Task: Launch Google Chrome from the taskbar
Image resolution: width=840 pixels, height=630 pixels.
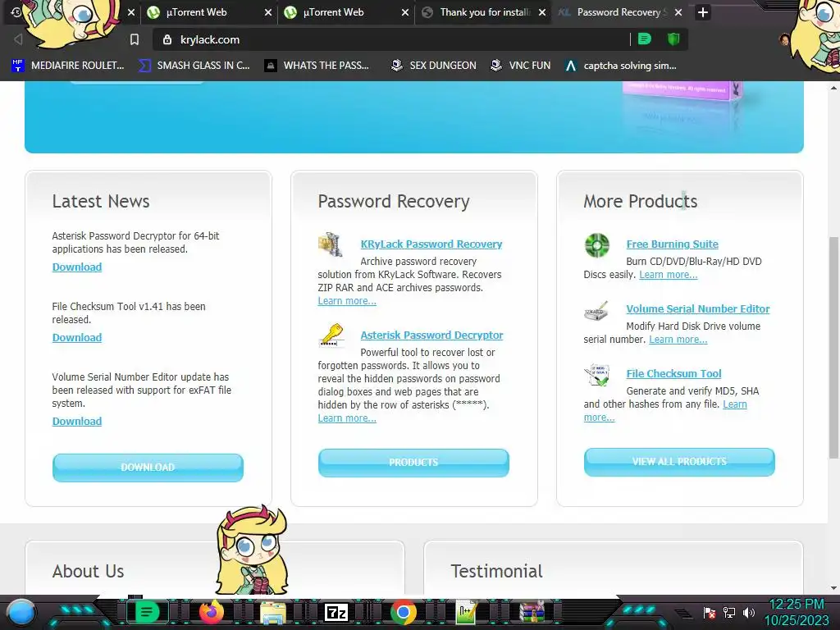Action: coord(404,612)
